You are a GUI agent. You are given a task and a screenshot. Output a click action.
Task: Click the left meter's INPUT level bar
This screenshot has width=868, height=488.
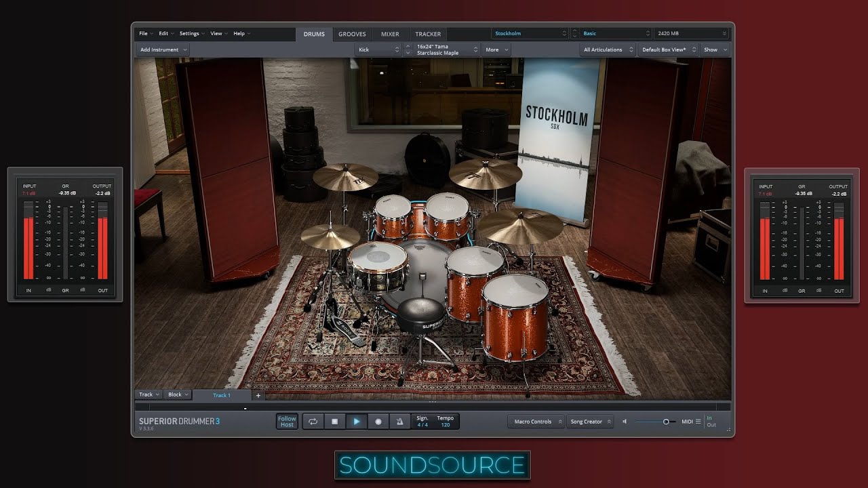(x=28, y=240)
